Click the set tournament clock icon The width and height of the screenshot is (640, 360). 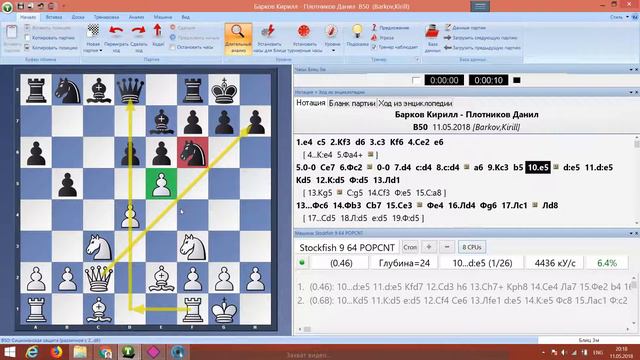304,31
